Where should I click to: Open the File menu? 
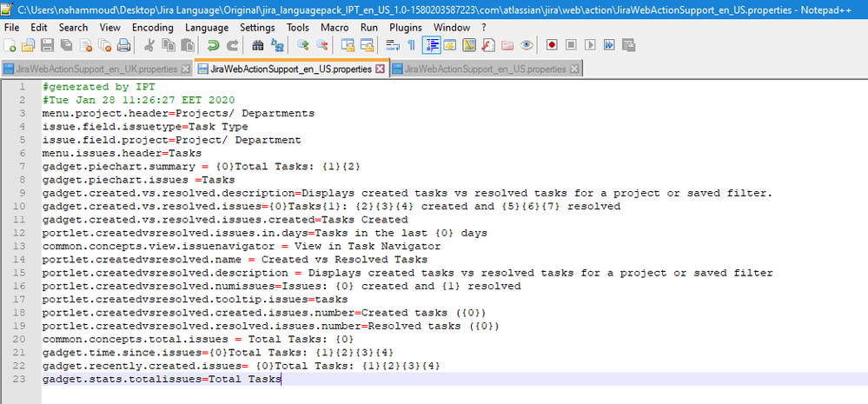pyautogui.click(x=11, y=27)
